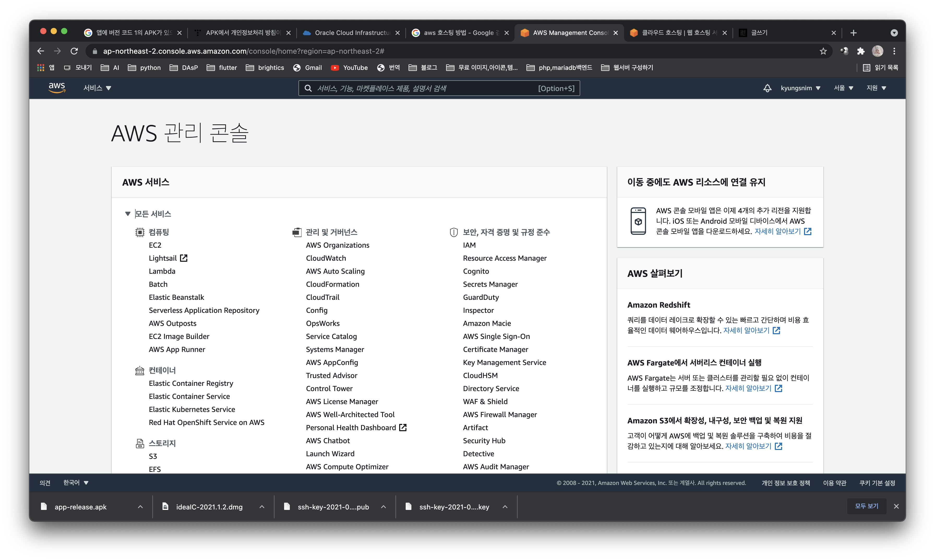Click the Lightsail external link icon
Image resolution: width=935 pixels, height=560 pixels.
pos(183,258)
